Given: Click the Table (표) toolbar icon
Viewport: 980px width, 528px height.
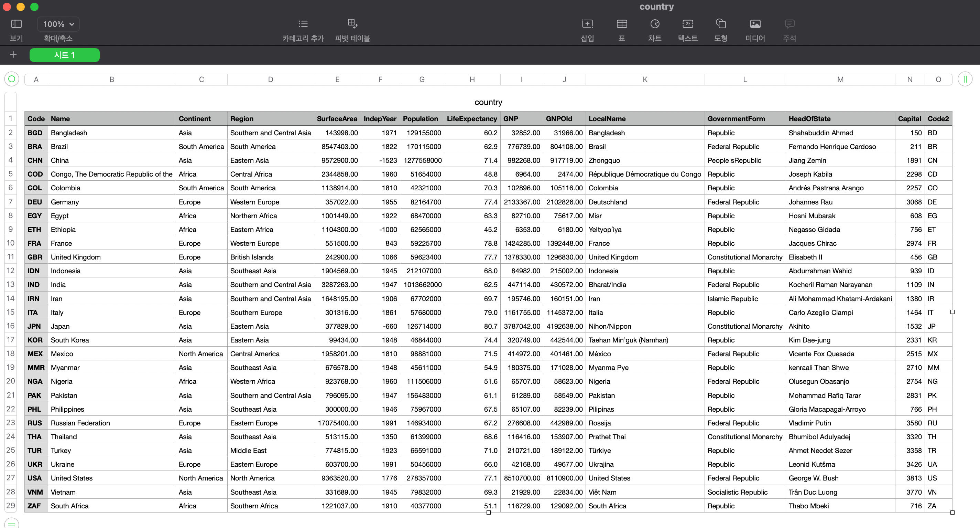Looking at the screenshot, I should click(x=622, y=24).
